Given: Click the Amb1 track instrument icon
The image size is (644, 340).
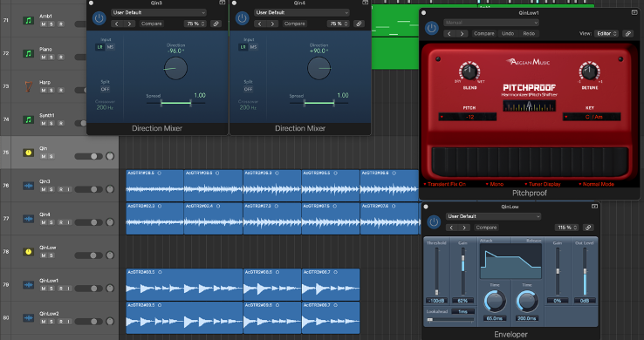Looking at the screenshot, I should tap(28, 20).
